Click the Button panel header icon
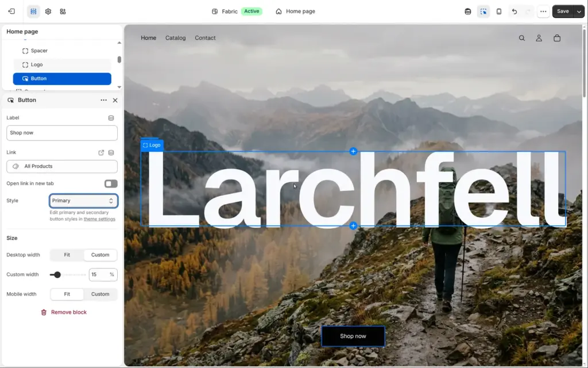The height and width of the screenshot is (368, 588). click(x=10, y=100)
